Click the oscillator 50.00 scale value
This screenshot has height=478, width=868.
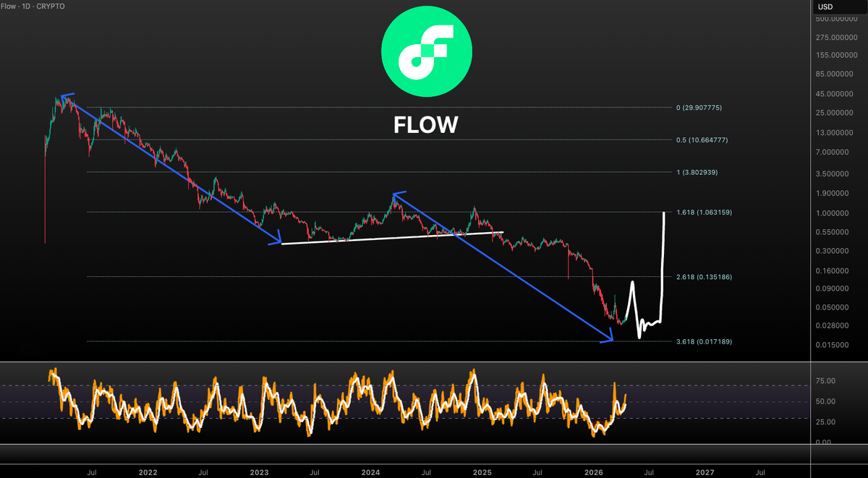[826, 401]
